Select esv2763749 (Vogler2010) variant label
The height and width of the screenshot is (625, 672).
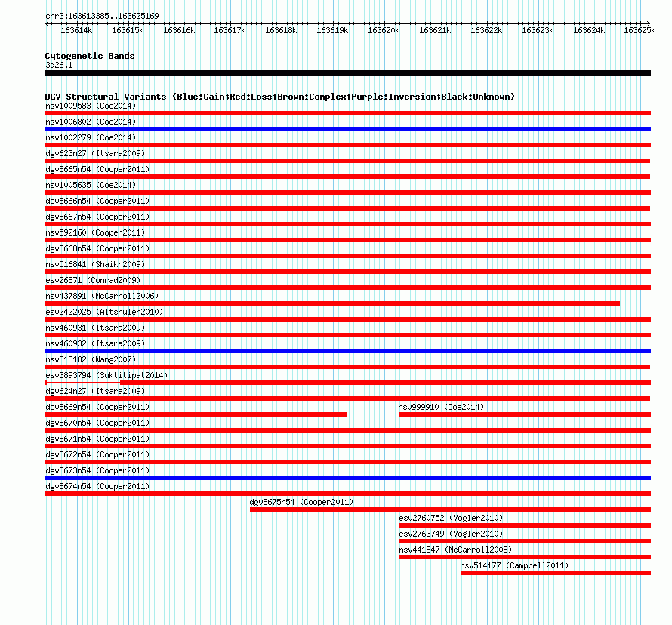click(x=451, y=534)
